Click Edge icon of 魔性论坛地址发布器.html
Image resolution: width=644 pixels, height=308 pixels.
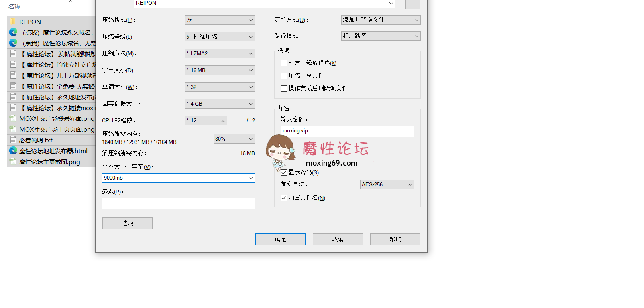13,151
